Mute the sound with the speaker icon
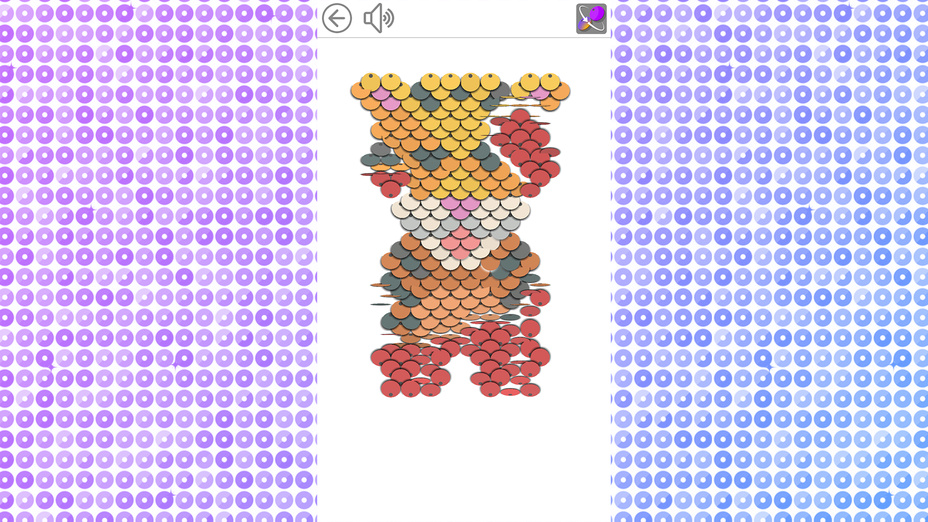928x522 pixels. 379,18
